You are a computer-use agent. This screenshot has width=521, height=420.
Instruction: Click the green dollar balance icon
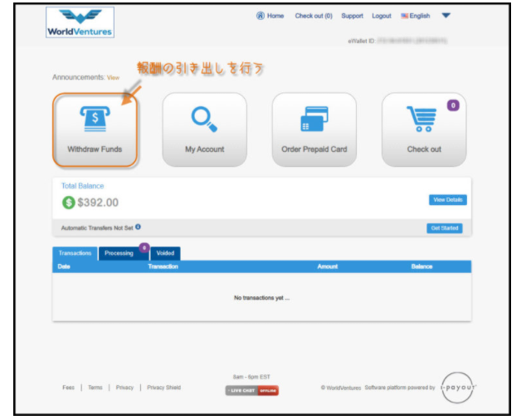(69, 203)
